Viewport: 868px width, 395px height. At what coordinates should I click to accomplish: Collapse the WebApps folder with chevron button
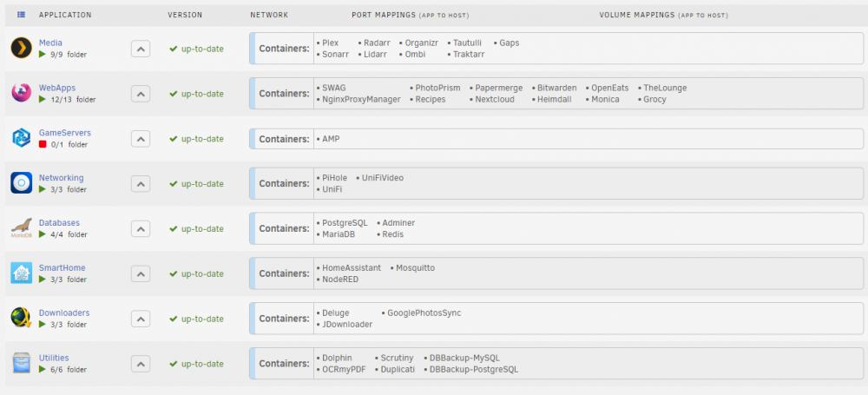[141, 94]
